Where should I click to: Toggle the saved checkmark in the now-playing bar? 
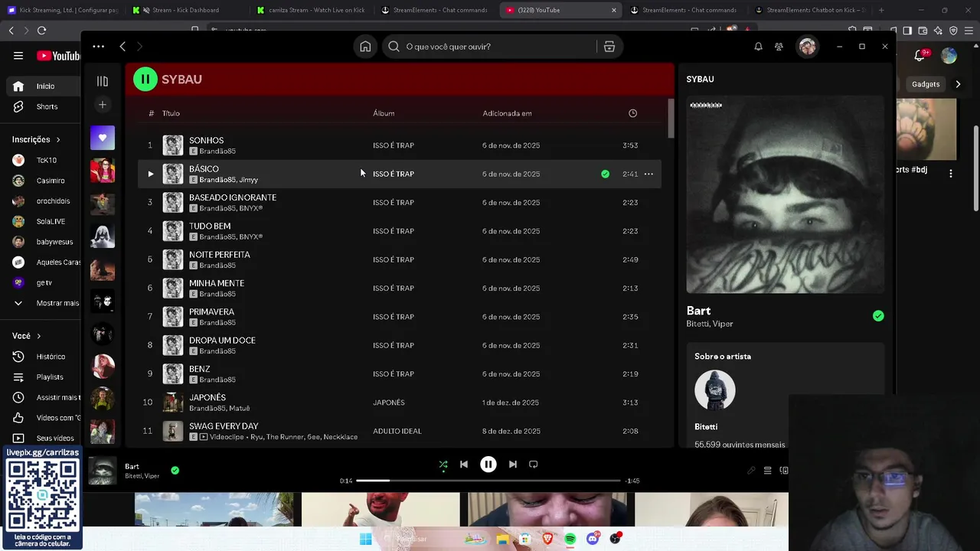point(175,470)
